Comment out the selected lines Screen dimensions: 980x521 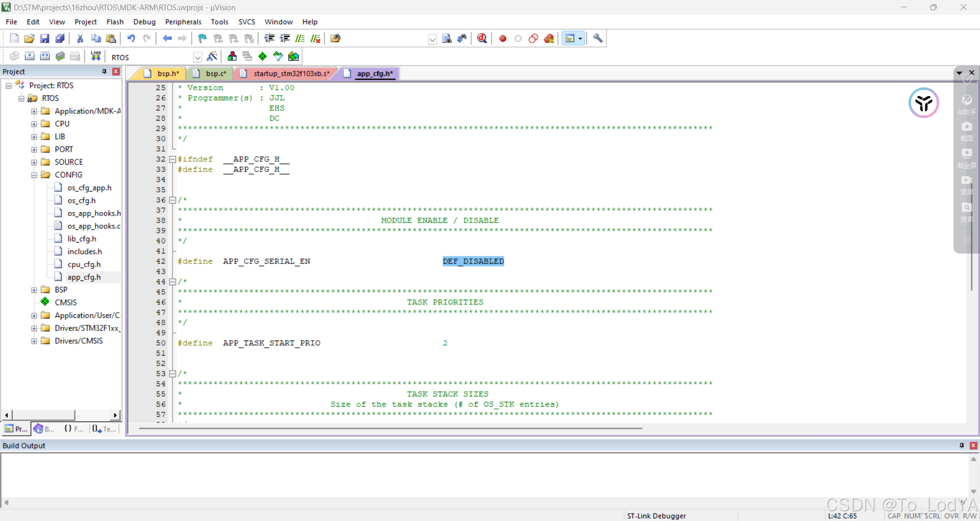[300, 38]
